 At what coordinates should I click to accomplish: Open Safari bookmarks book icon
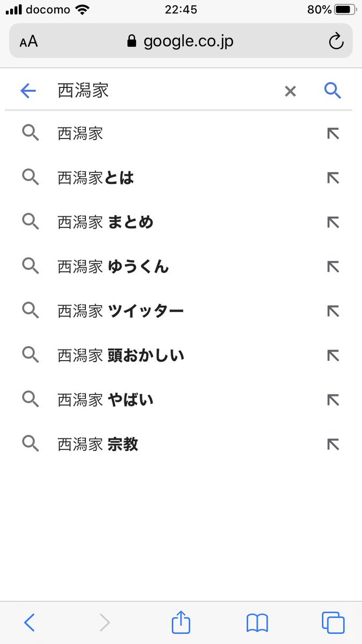[257, 623]
